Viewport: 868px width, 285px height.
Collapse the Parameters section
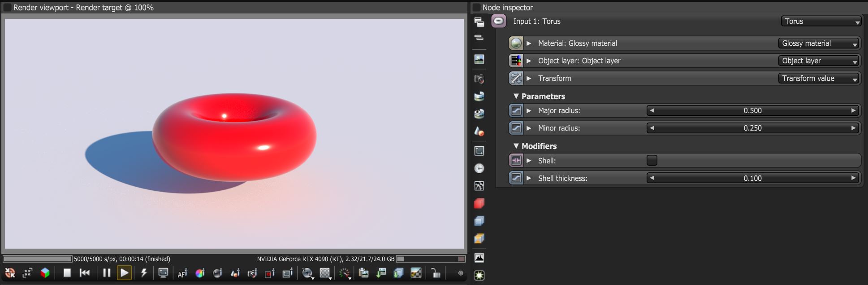point(516,96)
